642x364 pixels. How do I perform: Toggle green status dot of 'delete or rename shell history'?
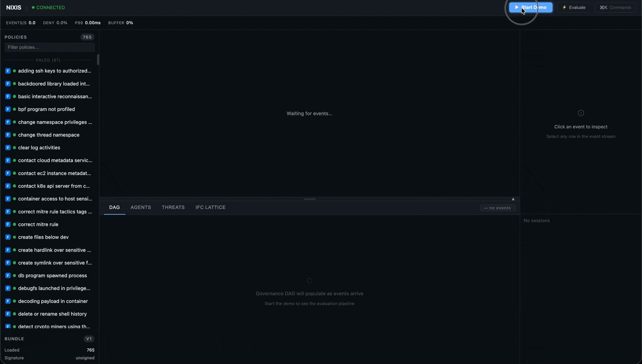(x=14, y=314)
